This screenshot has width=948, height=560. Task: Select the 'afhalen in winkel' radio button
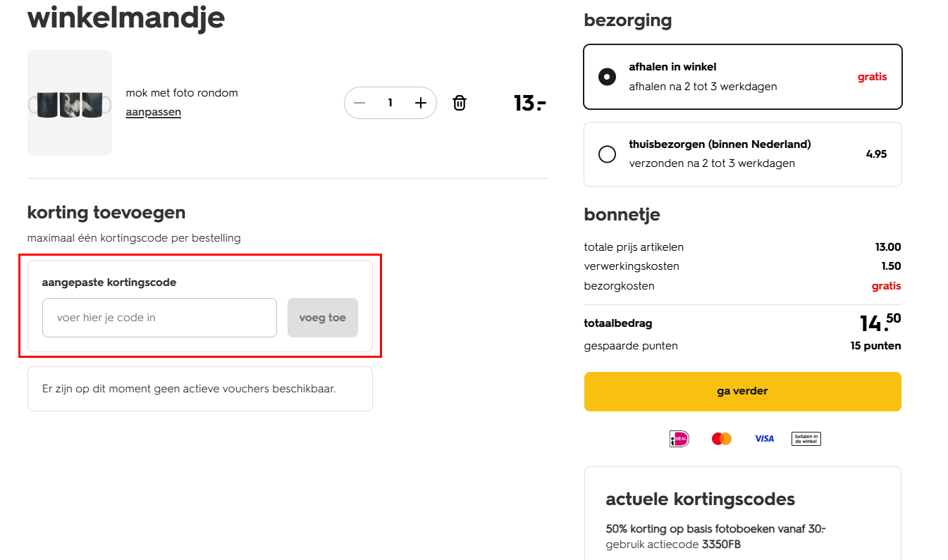[x=607, y=77]
